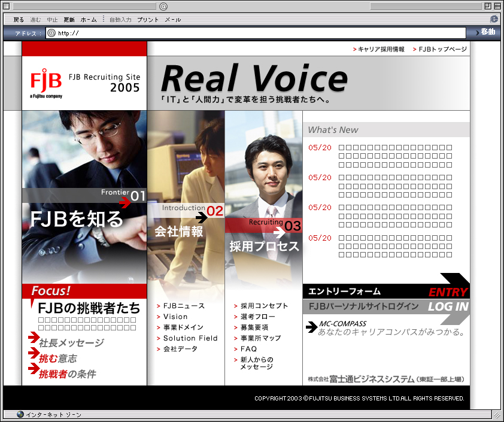The width and height of the screenshot is (504, 422).
Task: Open the 採用コンセプト link
Action: [261, 306]
